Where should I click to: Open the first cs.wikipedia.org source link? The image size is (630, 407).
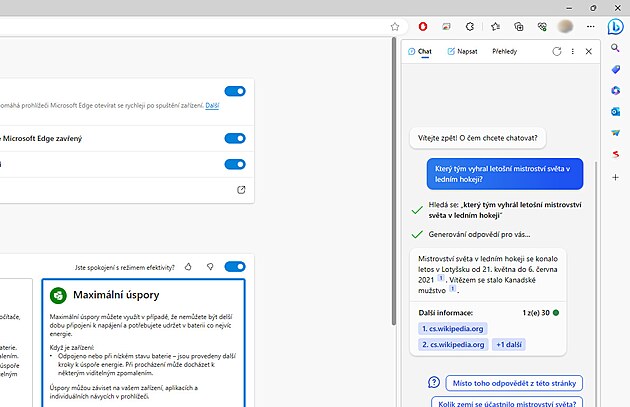pyautogui.click(x=452, y=328)
